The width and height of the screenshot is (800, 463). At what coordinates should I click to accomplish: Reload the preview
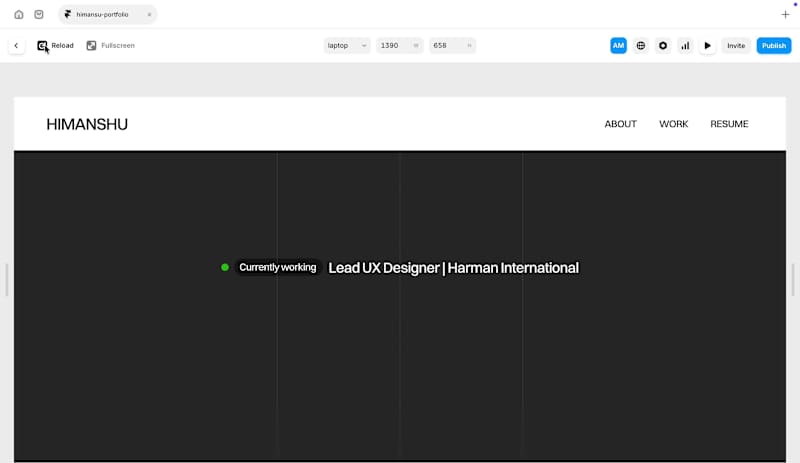[x=55, y=45]
